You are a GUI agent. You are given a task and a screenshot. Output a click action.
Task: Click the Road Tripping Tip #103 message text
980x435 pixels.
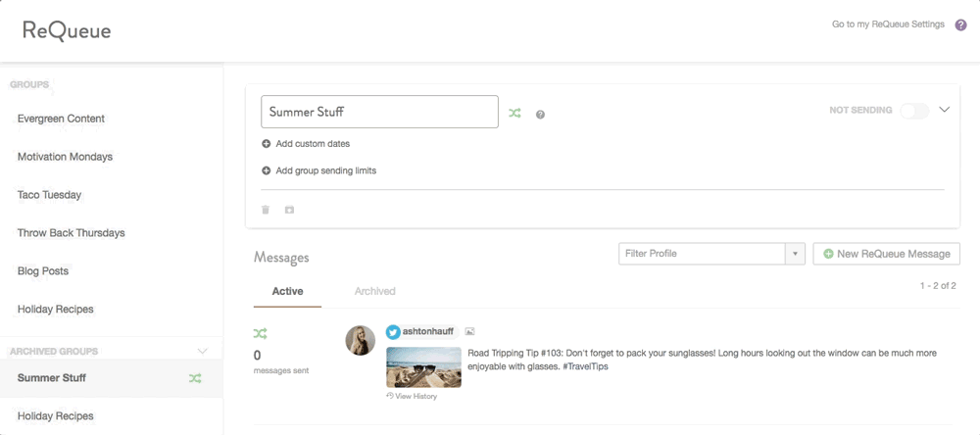pos(702,360)
